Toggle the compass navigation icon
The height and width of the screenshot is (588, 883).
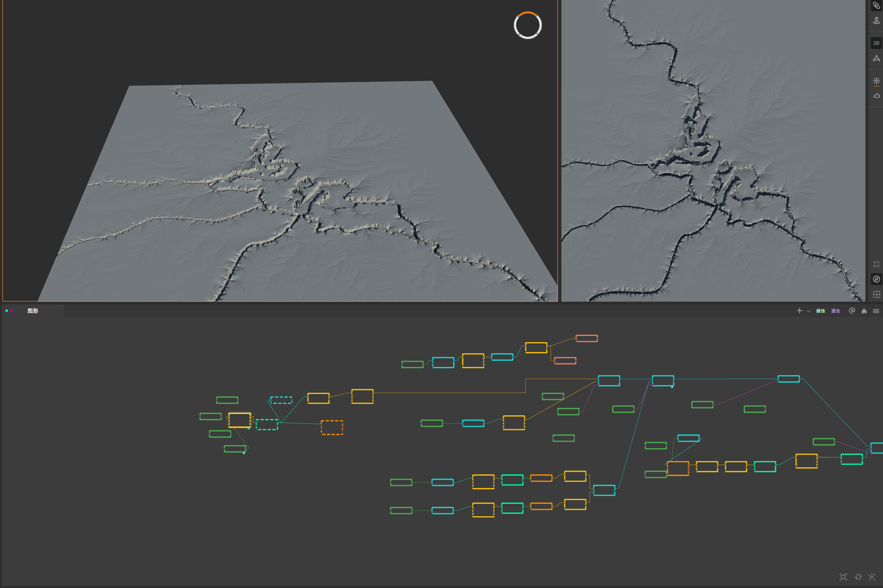pyautogui.click(x=876, y=279)
